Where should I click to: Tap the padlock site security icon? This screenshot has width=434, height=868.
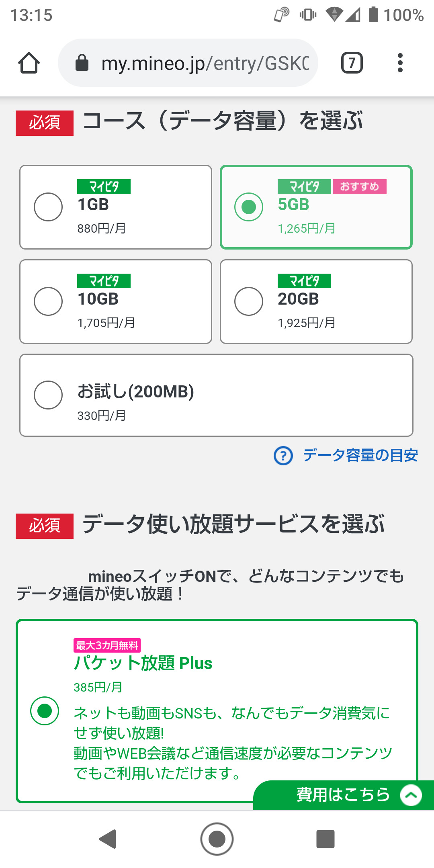coord(82,63)
